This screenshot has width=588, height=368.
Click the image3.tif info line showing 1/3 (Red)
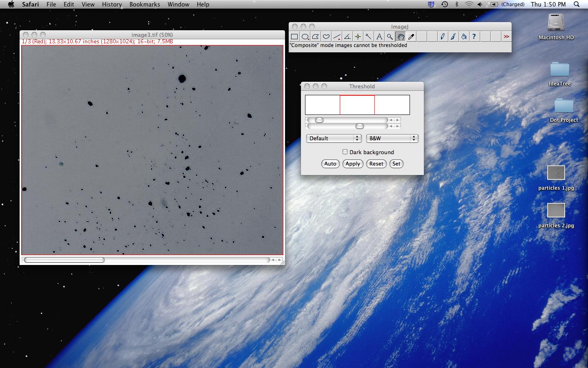click(x=97, y=41)
